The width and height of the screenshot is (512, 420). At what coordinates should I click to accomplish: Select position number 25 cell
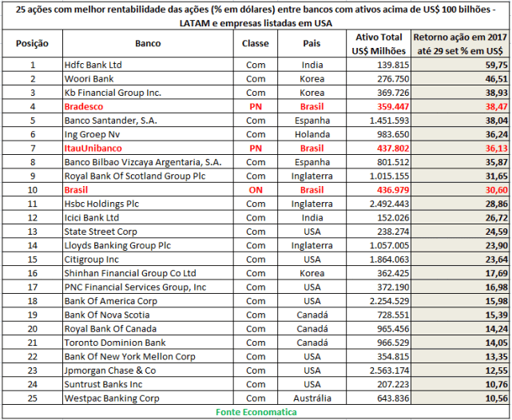pos(32,398)
